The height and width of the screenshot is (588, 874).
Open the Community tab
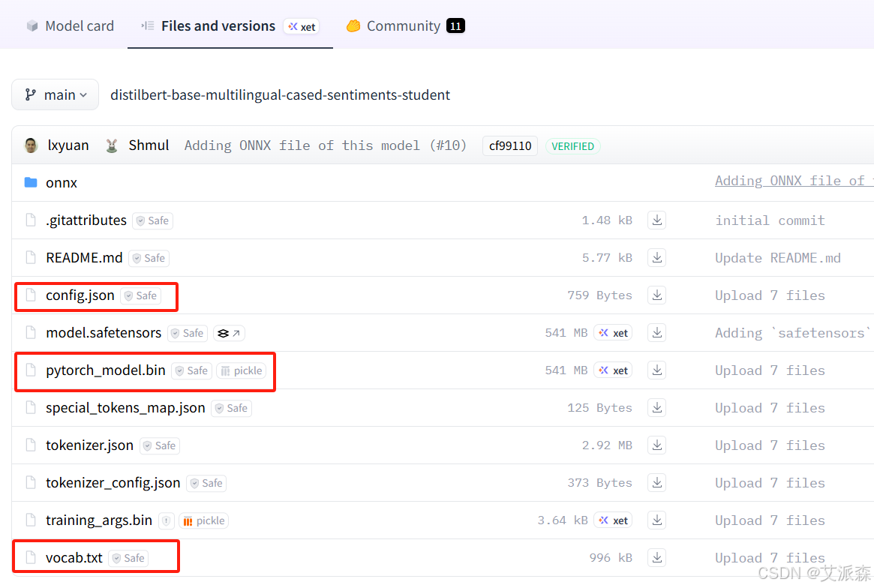pyautogui.click(x=404, y=25)
